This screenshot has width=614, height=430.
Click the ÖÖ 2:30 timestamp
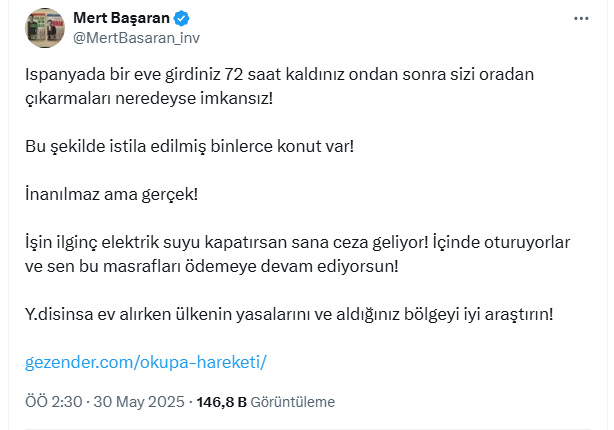point(53,402)
